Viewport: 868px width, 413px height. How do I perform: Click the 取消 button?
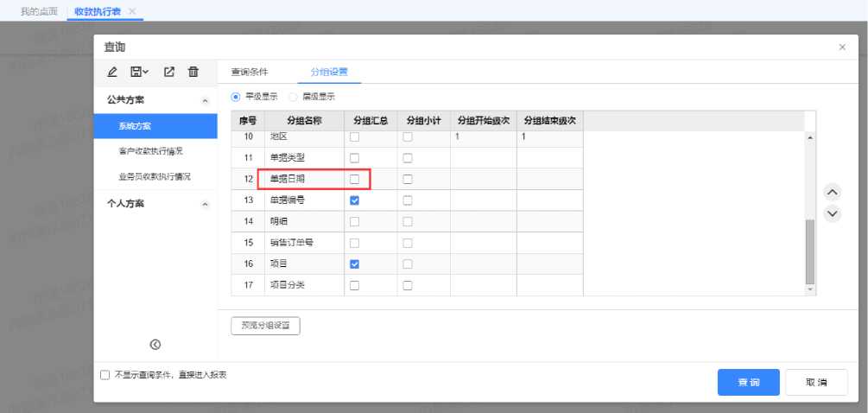click(x=816, y=383)
